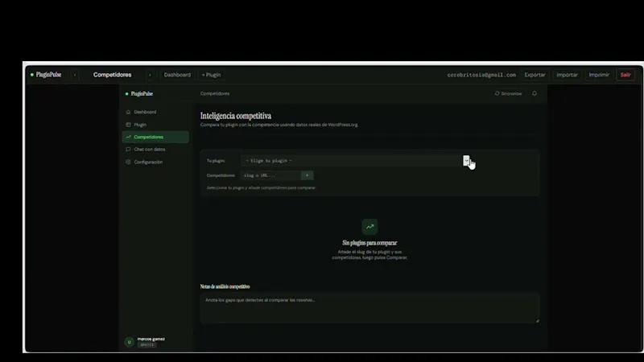This screenshot has width=644, height=362.
Task: Open the Plugin sidebar section
Action: pos(155,125)
